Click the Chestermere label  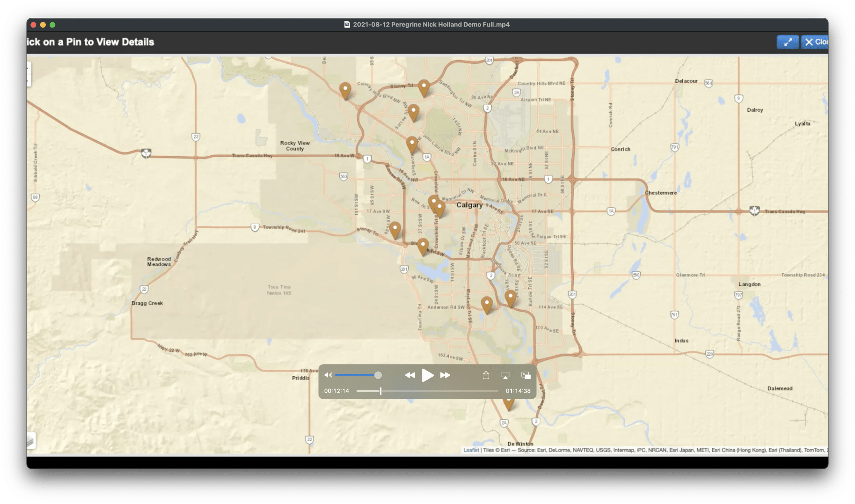pyautogui.click(x=660, y=193)
